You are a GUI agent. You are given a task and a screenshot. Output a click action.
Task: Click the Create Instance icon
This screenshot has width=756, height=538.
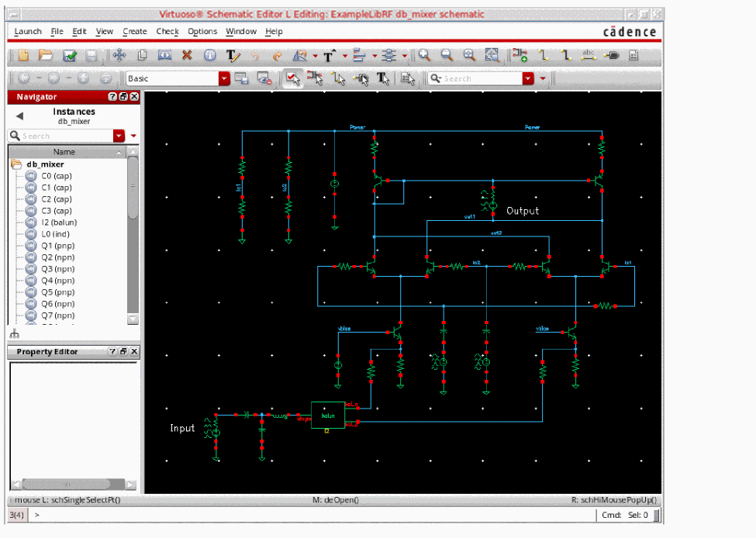(519, 56)
